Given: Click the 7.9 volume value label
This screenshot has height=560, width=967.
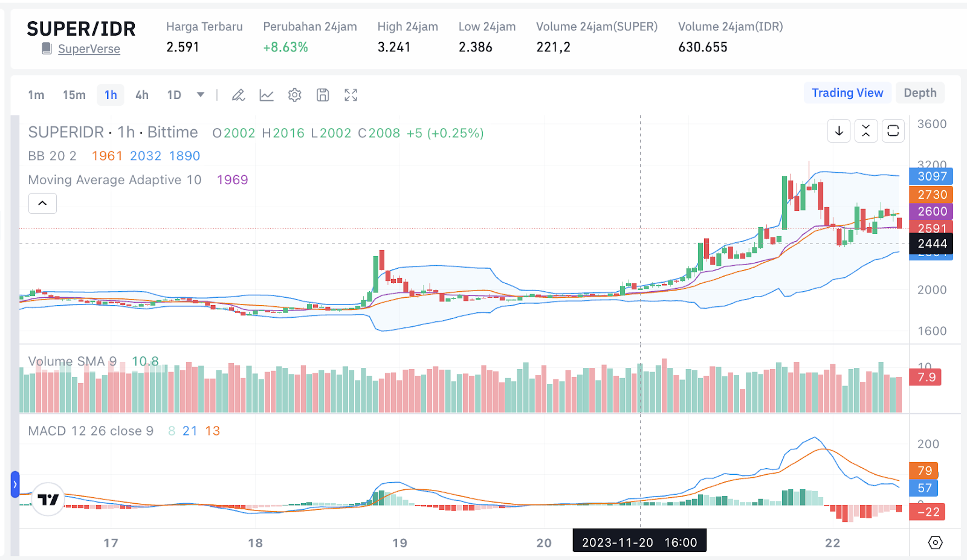Looking at the screenshot, I should point(926,378).
